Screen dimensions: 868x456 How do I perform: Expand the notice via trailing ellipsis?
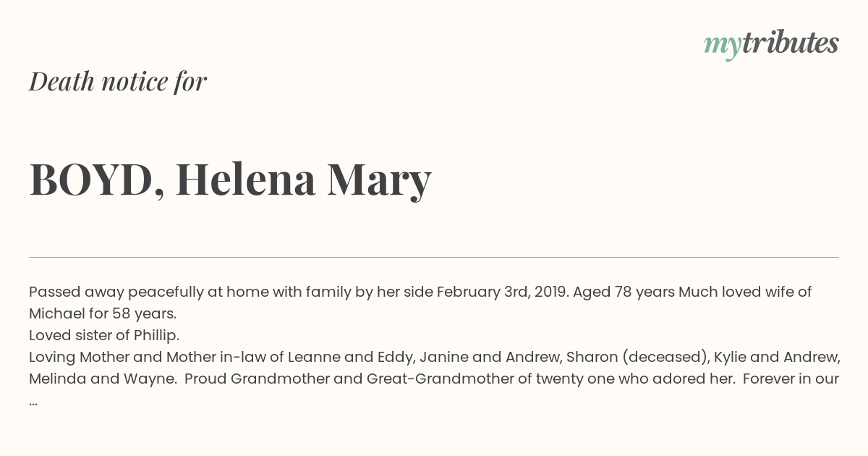pos(33,402)
